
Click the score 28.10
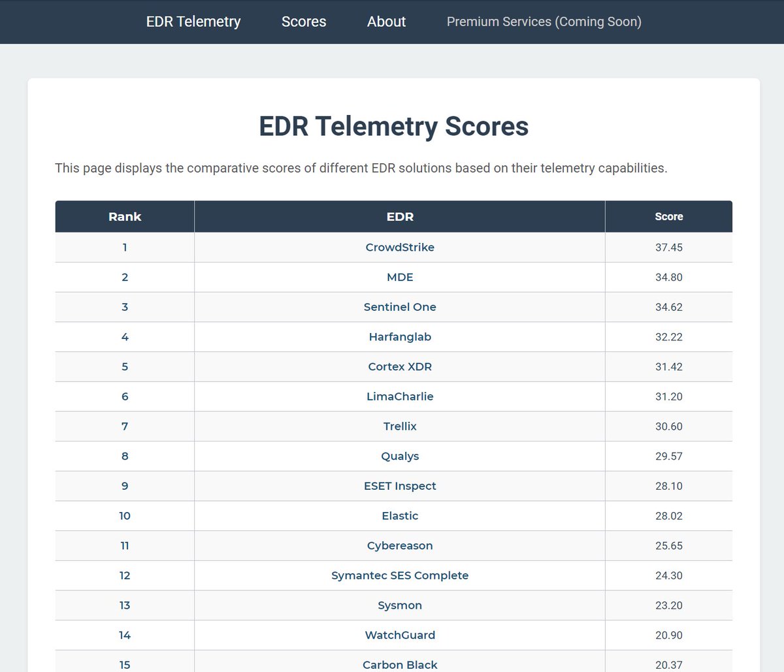[669, 486]
